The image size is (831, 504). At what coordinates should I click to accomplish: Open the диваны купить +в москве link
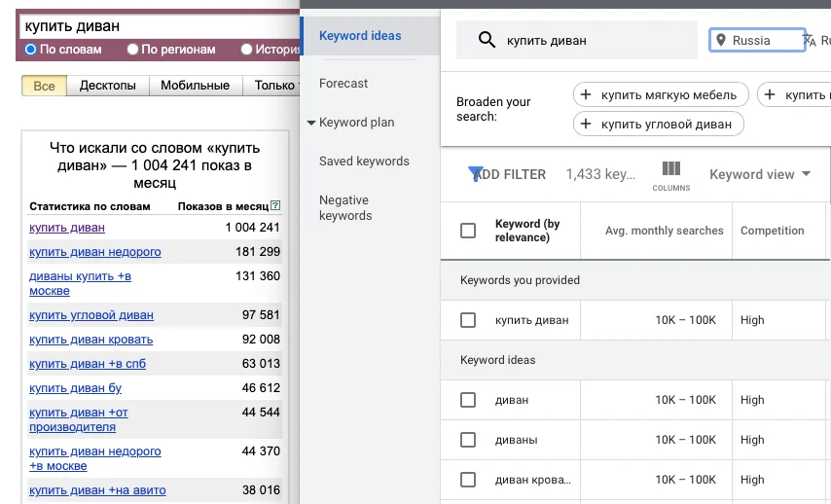pos(80,283)
